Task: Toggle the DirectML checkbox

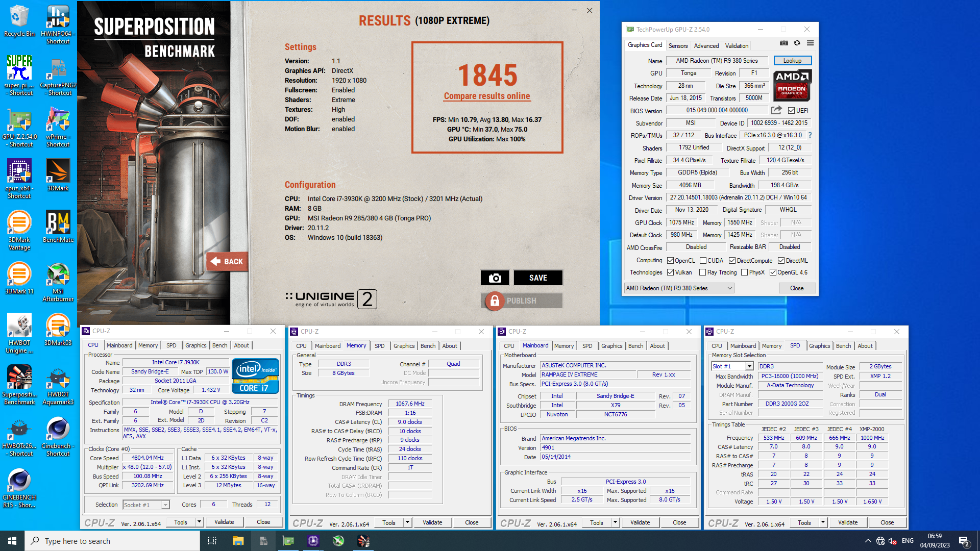Action: pos(781,260)
